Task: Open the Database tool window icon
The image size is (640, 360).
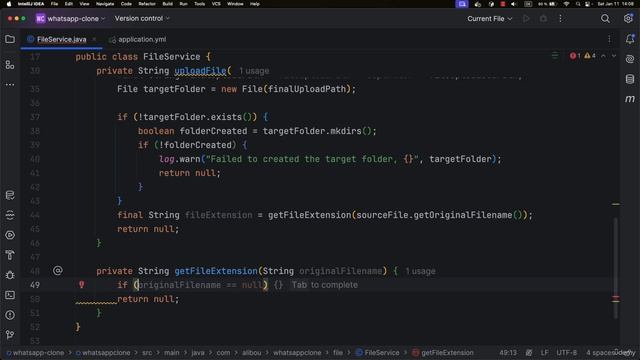Action: click(630, 79)
